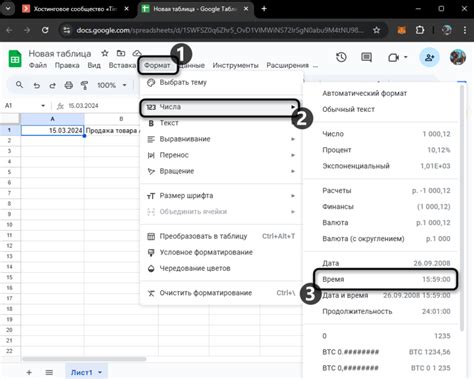Viewport: 474px width, 379px height.
Task: Apply the Финансы format
Action: [382, 207]
